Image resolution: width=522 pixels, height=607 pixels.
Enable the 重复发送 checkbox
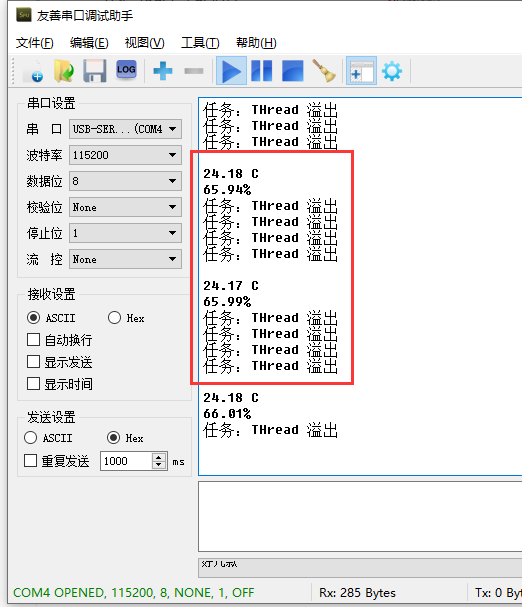(57, 461)
